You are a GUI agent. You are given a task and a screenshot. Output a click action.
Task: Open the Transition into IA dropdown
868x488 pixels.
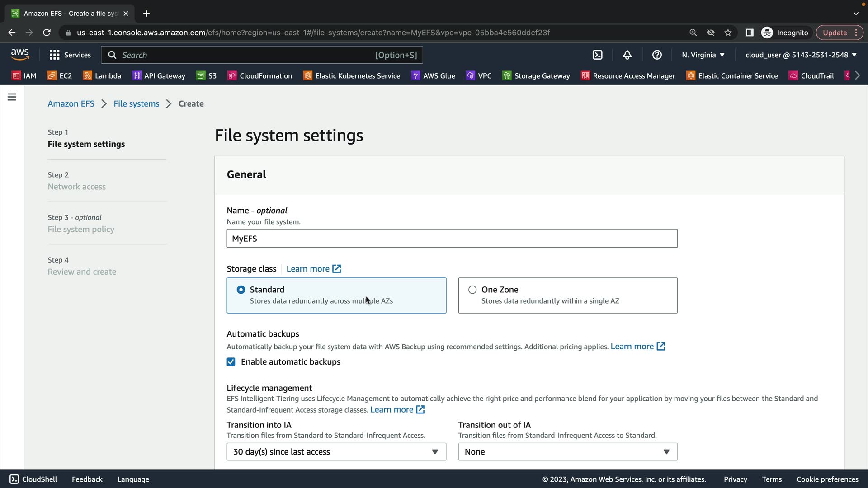336,452
